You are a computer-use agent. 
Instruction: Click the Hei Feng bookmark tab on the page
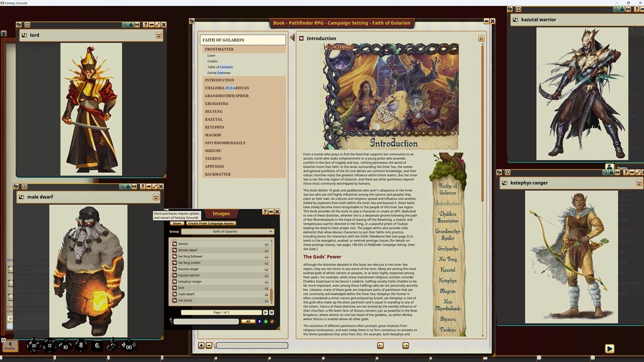449,259
